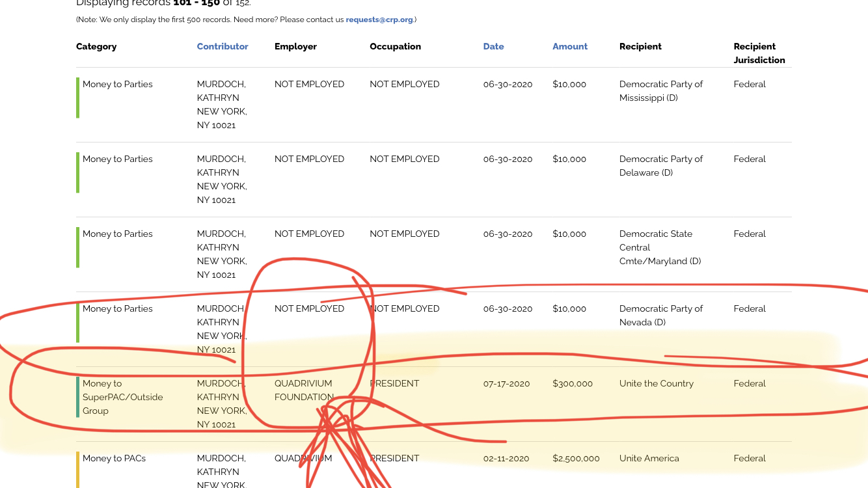Screen dimensions: 868x488
Task: Select NOT EMPLOYED occupation in Delaware row
Action: pos(404,159)
